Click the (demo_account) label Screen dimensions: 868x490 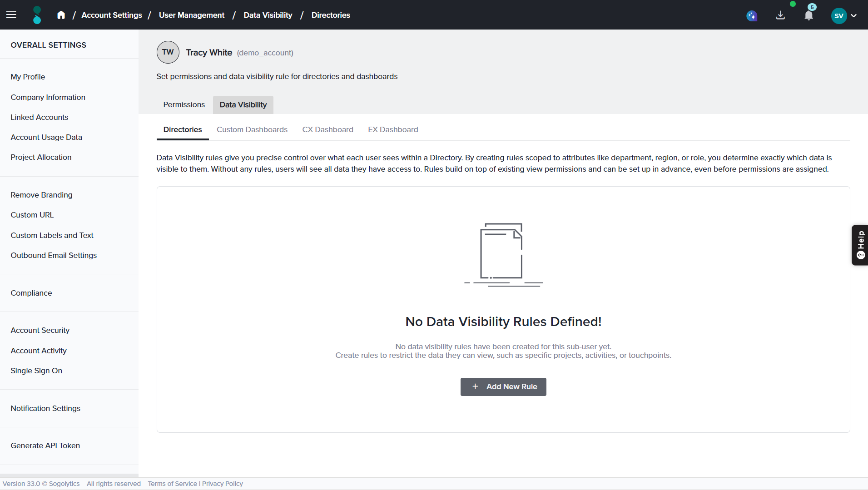[x=265, y=53]
